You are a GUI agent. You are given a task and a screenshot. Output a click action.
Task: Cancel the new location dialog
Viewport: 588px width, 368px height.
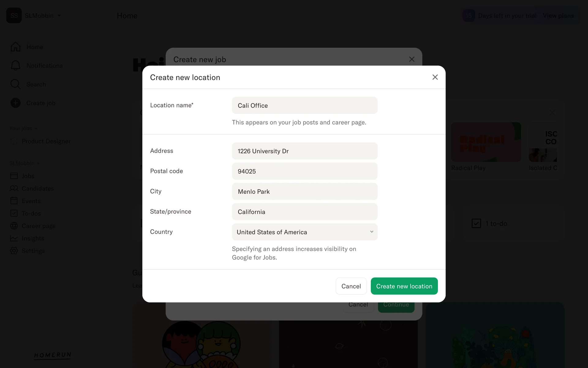[x=351, y=286]
